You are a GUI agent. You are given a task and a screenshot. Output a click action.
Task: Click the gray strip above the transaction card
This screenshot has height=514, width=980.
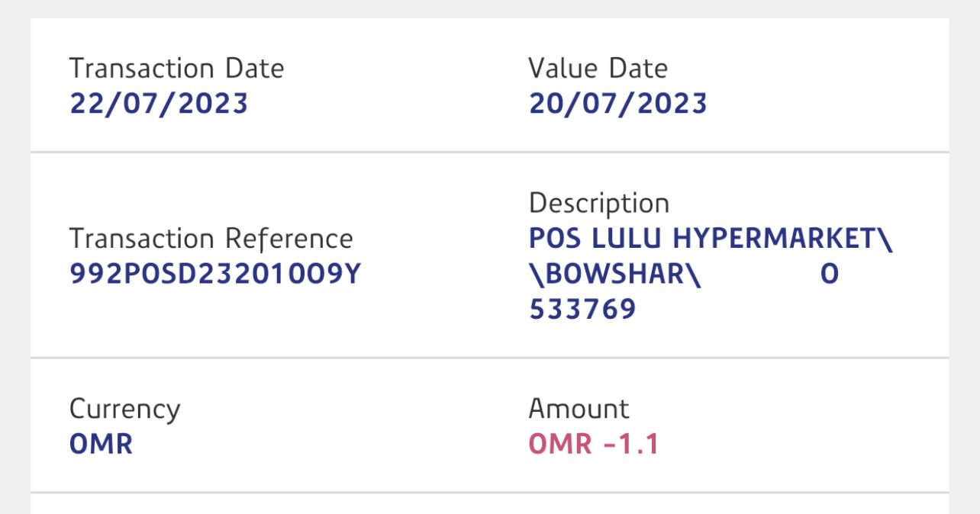(x=489, y=8)
